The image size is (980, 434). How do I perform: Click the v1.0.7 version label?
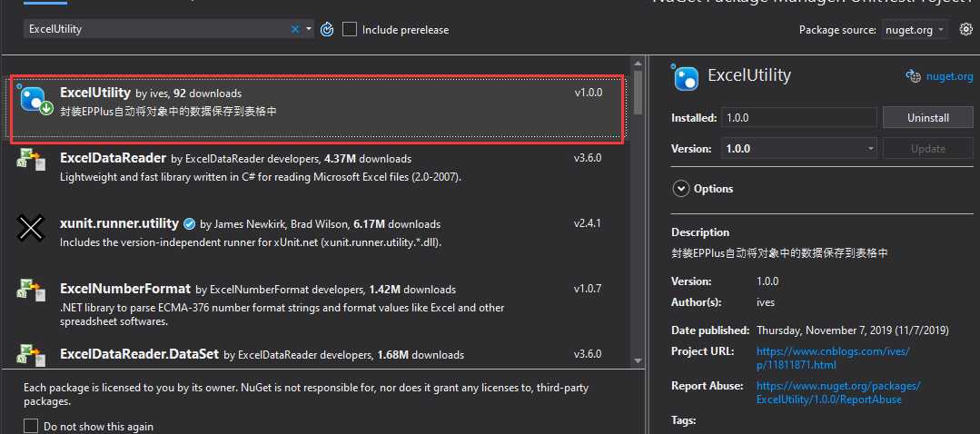588,289
